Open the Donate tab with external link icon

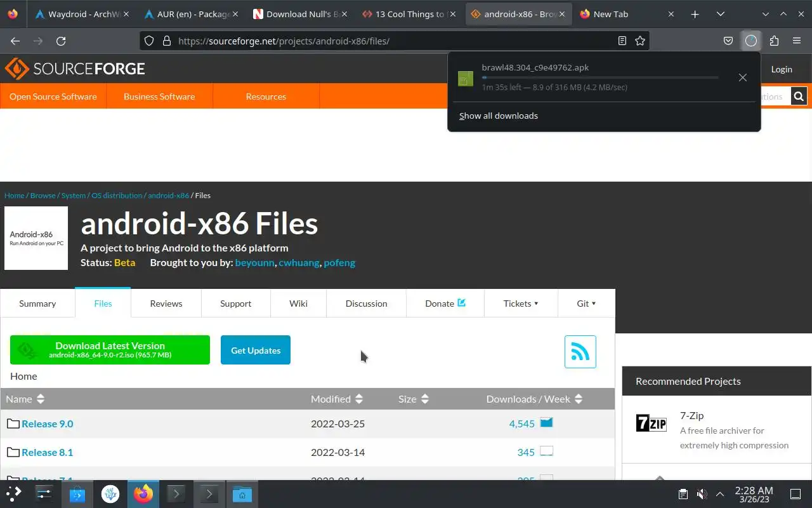point(445,304)
